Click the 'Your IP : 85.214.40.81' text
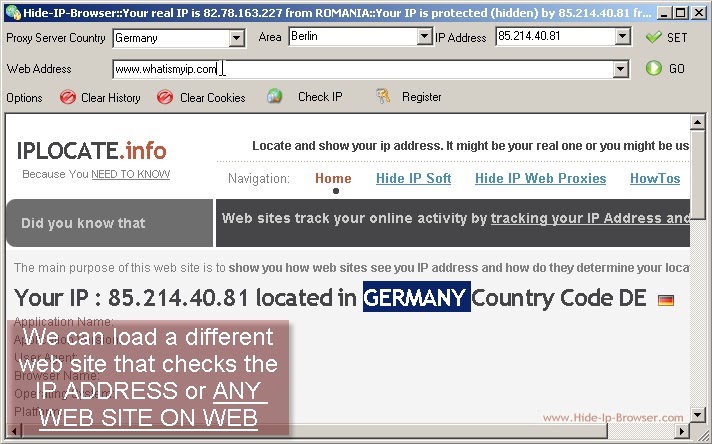The height and width of the screenshot is (444, 712). point(132,298)
